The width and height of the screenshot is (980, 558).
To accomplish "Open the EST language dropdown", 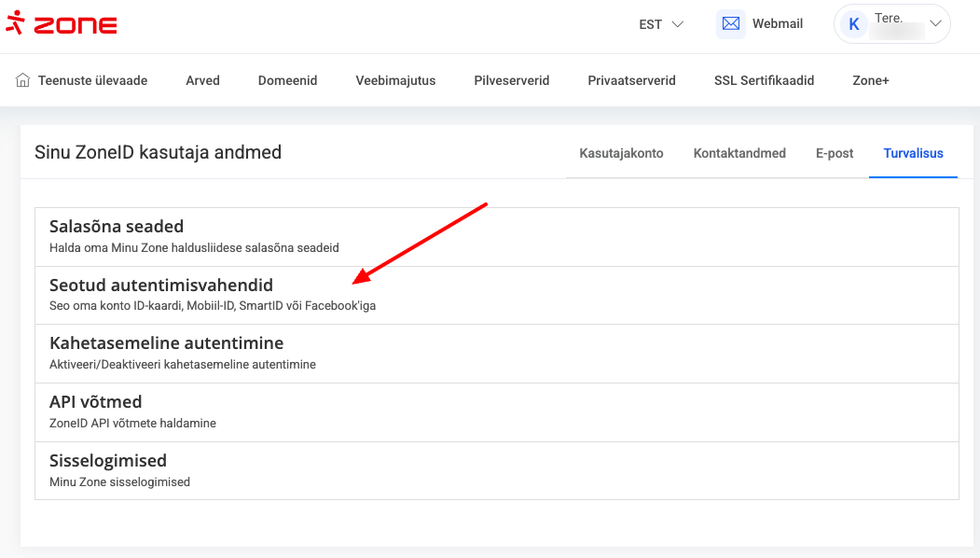I will (x=661, y=24).
